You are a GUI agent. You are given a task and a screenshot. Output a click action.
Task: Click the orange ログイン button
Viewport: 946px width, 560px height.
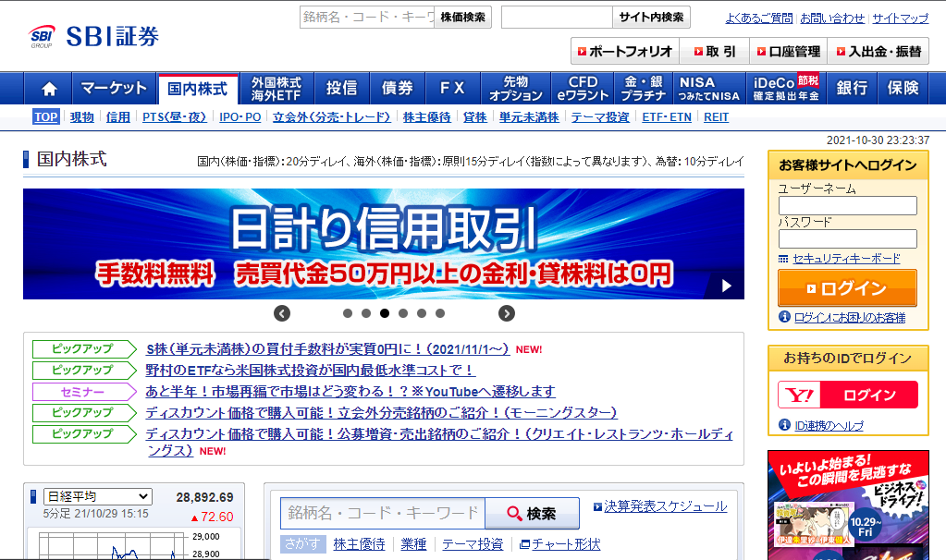[x=847, y=288]
